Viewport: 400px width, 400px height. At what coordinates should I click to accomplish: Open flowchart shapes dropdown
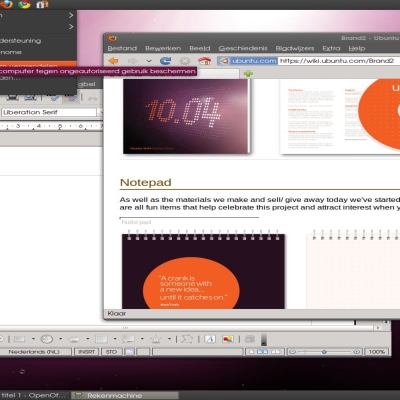[x=115, y=339]
